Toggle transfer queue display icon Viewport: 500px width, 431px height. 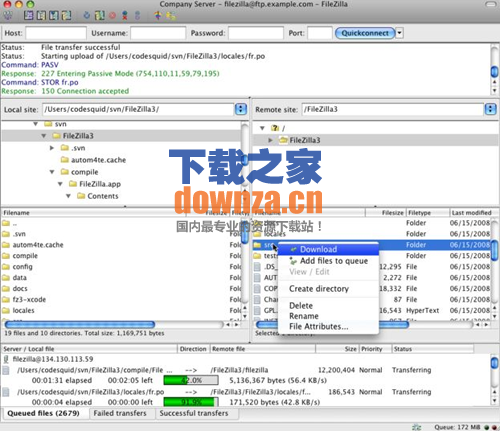[x=66, y=15]
